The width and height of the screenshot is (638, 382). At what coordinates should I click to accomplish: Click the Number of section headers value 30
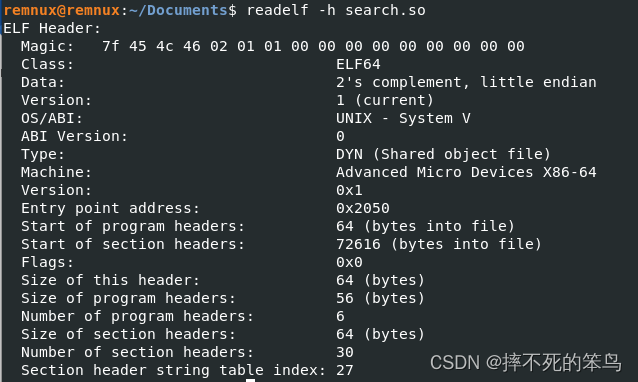click(x=345, y=352)
